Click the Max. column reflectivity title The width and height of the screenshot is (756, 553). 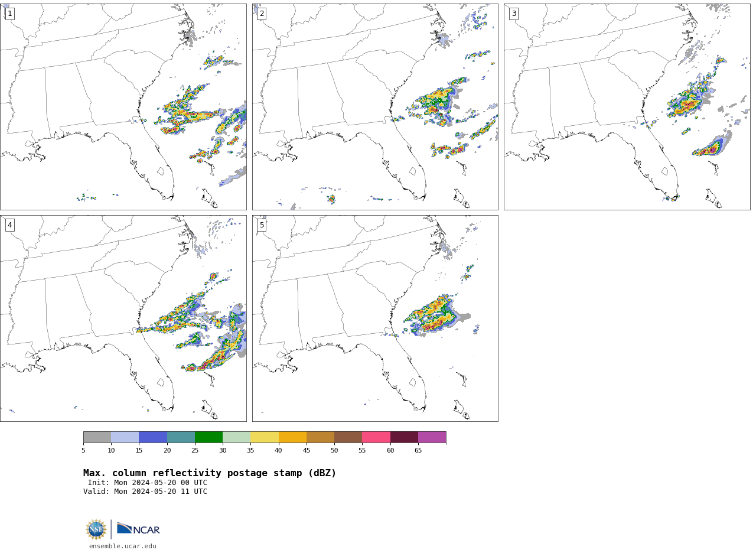[x=210, y=473]
